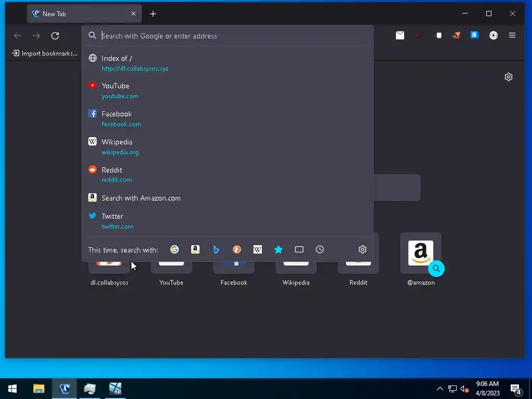Select the Twitter twitter.com suggestion

click(228, 221)
